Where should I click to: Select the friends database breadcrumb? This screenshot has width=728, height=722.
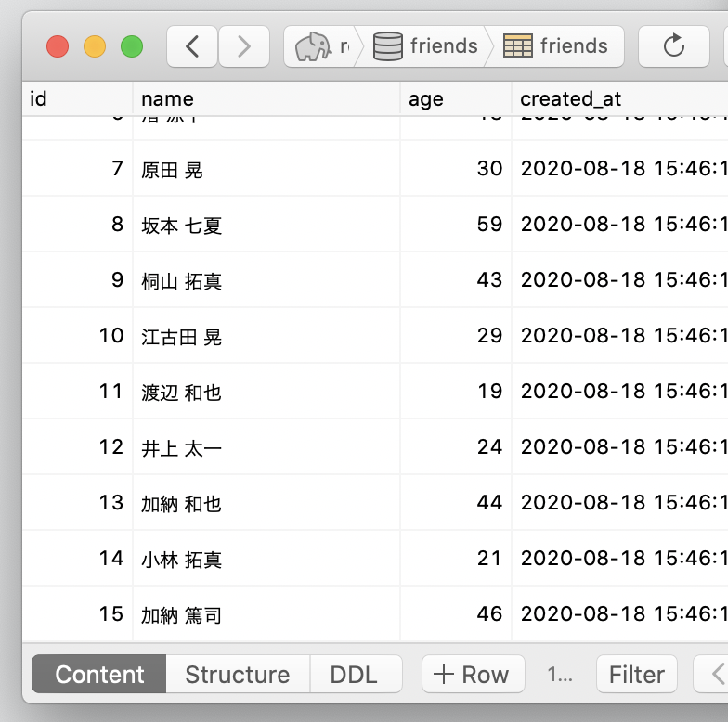[x=425, y=46]
